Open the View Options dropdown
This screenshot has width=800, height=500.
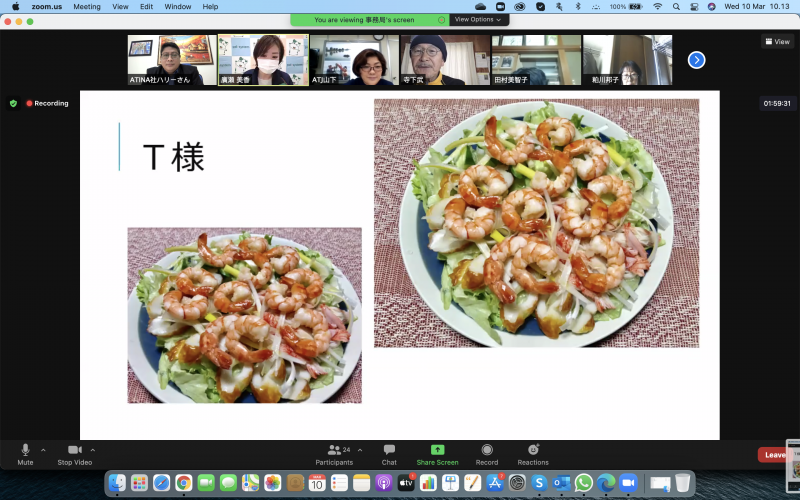478,19
